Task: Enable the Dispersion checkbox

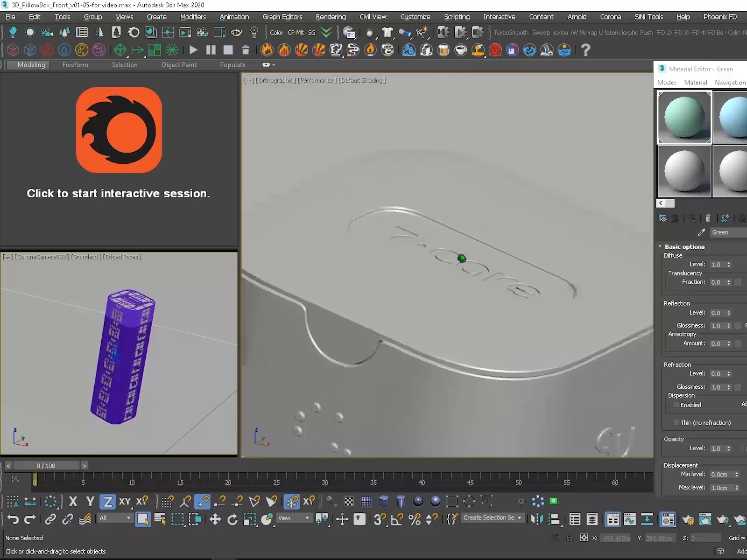Action: pyautogui.click(x=676, y=405)
